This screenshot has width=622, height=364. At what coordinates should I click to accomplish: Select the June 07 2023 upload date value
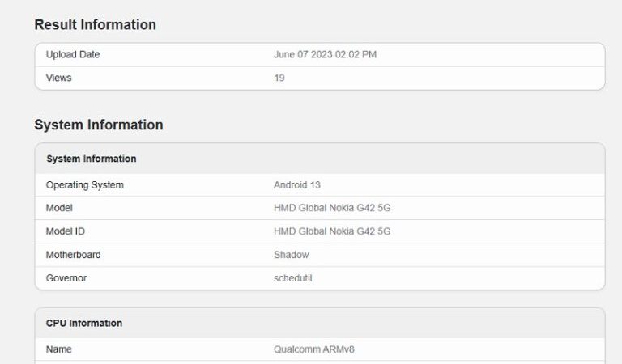(x=325, y=55)
